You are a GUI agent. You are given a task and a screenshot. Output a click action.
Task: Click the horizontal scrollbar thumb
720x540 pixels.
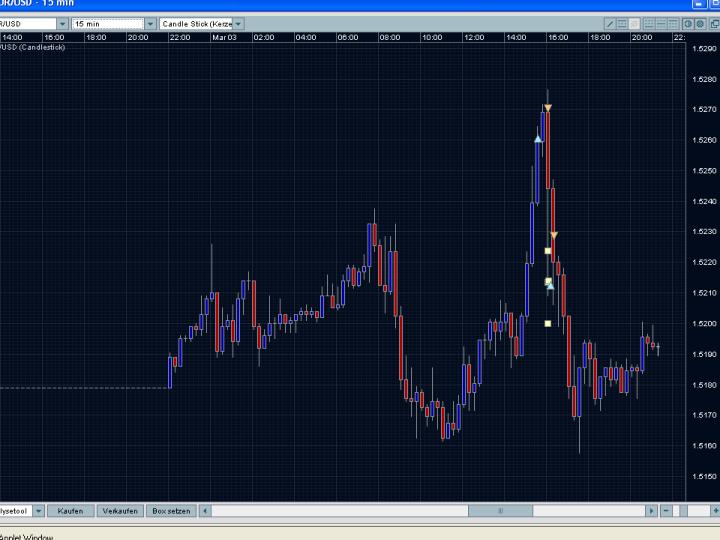[x=500, y=510]
